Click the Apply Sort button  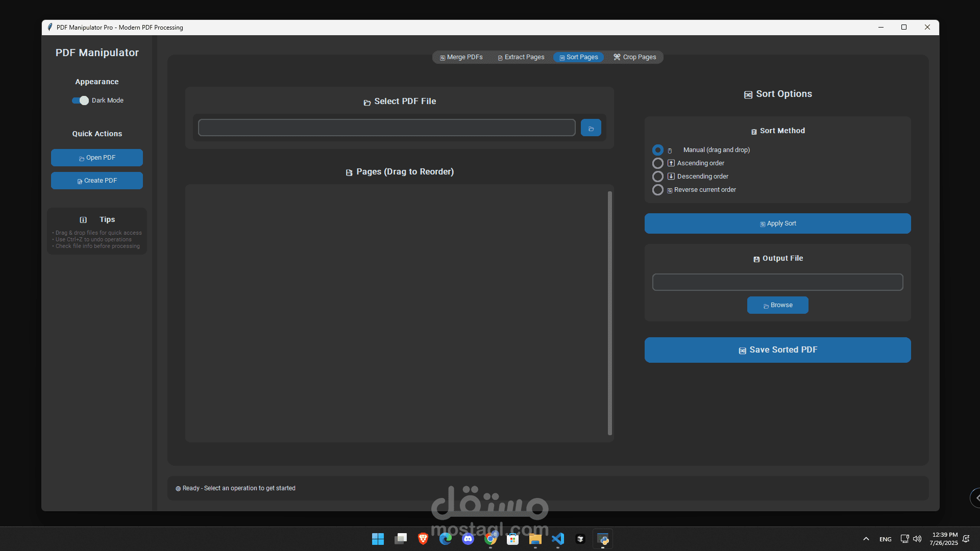coord(777,223)
